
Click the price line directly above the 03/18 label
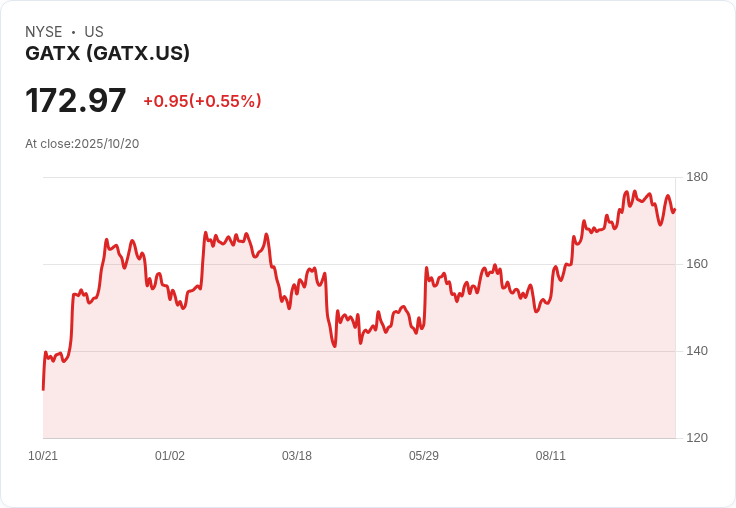click(297, 286)
